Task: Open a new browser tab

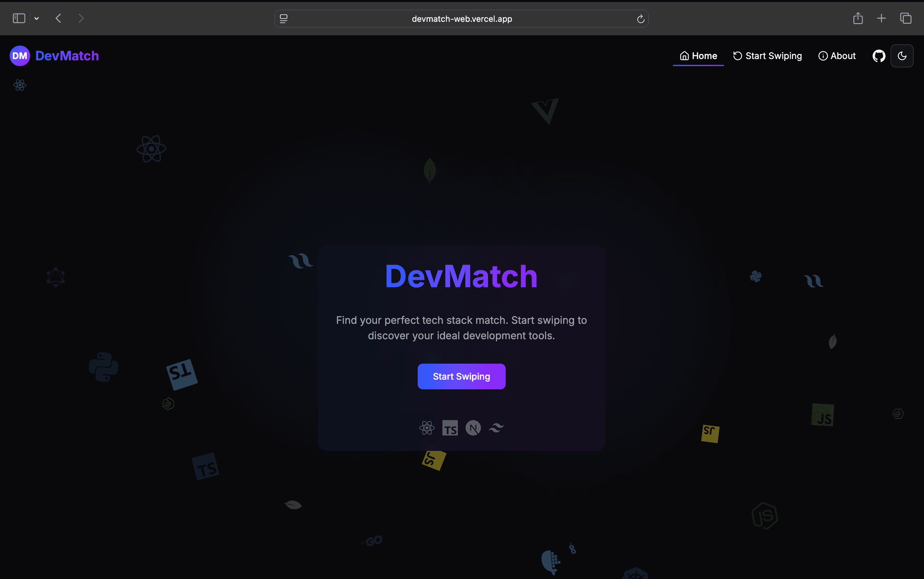Action: (x=882, y=18)
